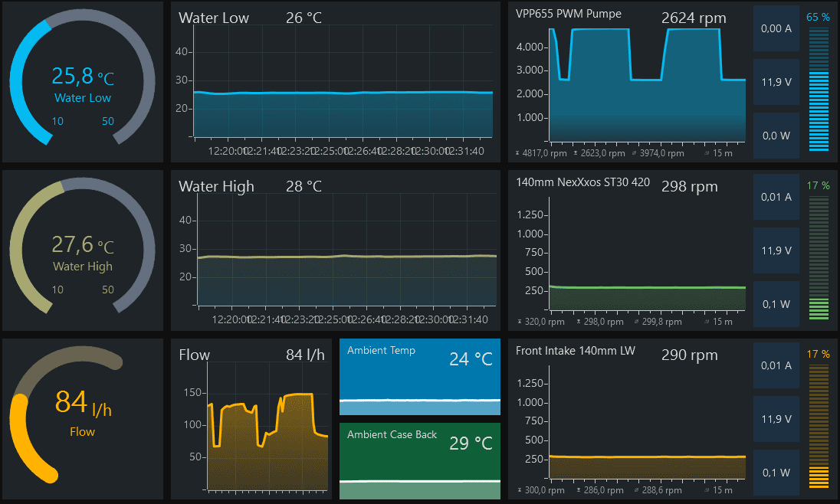Click the orange 17 % label
The width and height of the screenshot is (840, 504).
click(x=818, y=354)
